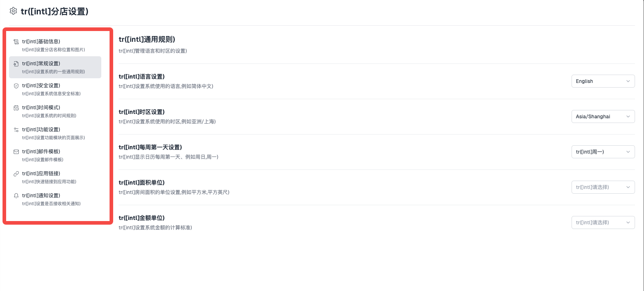Click the gear icon beside the 分店设置 title

(x=13, y=11)
